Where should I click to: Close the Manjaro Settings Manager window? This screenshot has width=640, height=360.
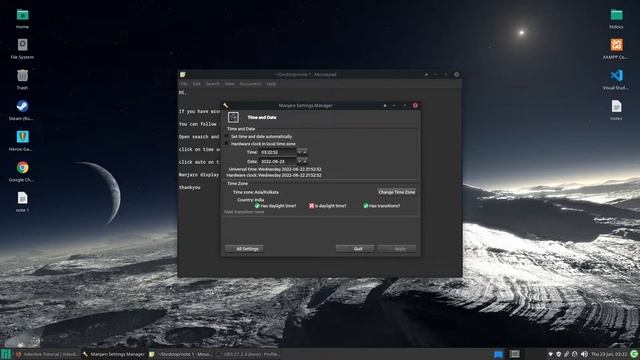415,105
